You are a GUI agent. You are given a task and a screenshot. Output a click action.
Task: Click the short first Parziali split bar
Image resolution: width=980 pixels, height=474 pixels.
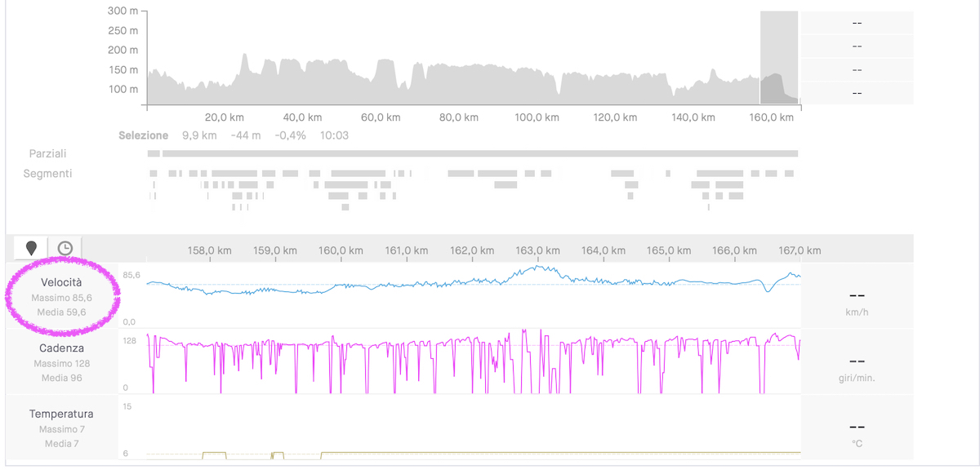[x=154, y=153]
